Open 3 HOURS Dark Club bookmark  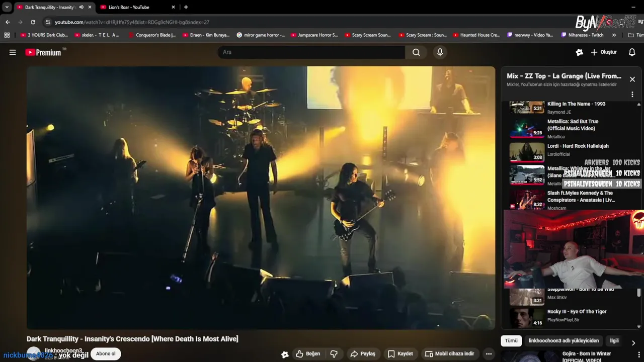(44, 35)
